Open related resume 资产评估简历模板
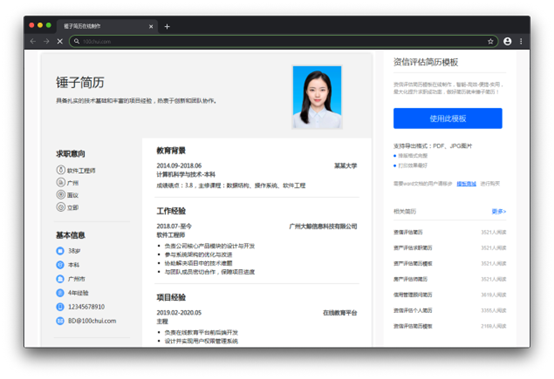554x379 pixels. (x=413, y=263)
